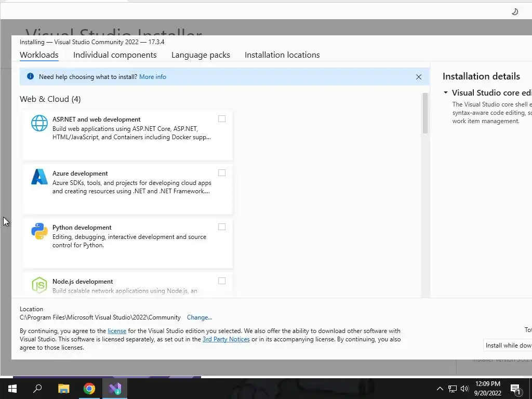The width and height of the screenshot is (532, 399).
Task: Open volume control tray icon
Action: click(x=464, y=389)
